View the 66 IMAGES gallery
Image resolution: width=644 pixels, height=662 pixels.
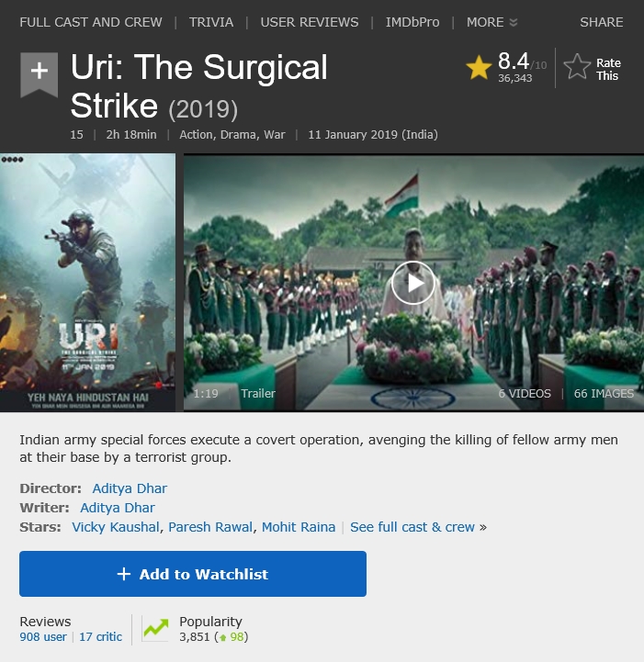604,394
